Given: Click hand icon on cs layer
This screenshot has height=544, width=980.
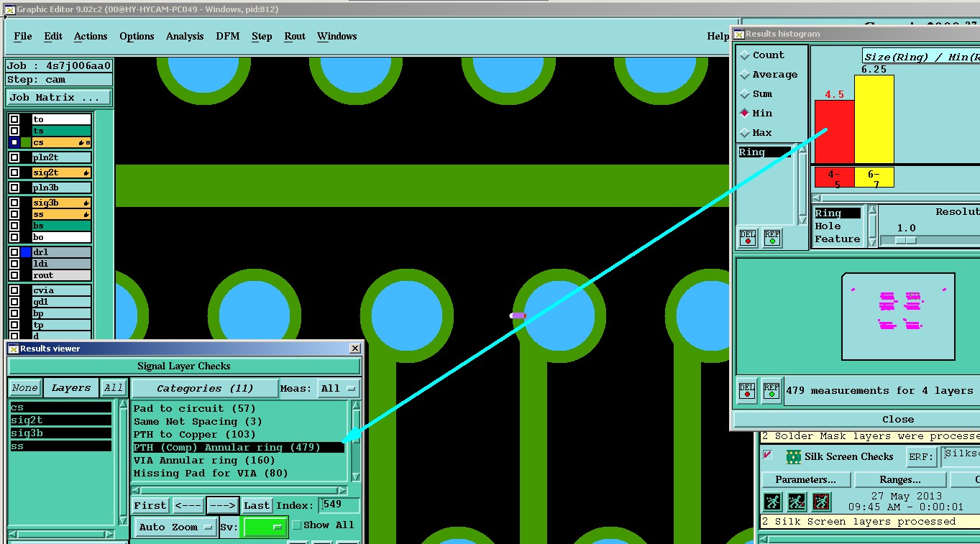Looking at the screenshot, I should tap(81, 143).
